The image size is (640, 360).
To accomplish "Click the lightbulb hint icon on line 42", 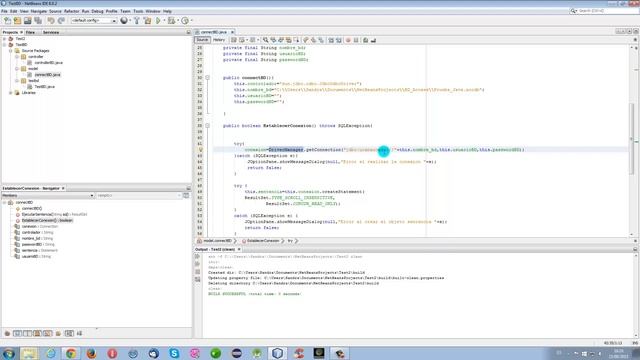I will coord(200,149).
